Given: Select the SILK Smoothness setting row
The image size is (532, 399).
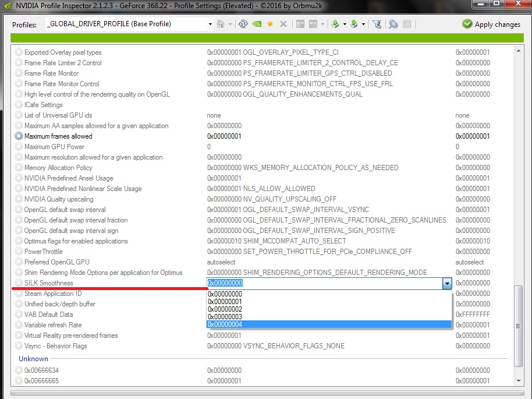Looking at the screenshot, I should pos(262,283).
